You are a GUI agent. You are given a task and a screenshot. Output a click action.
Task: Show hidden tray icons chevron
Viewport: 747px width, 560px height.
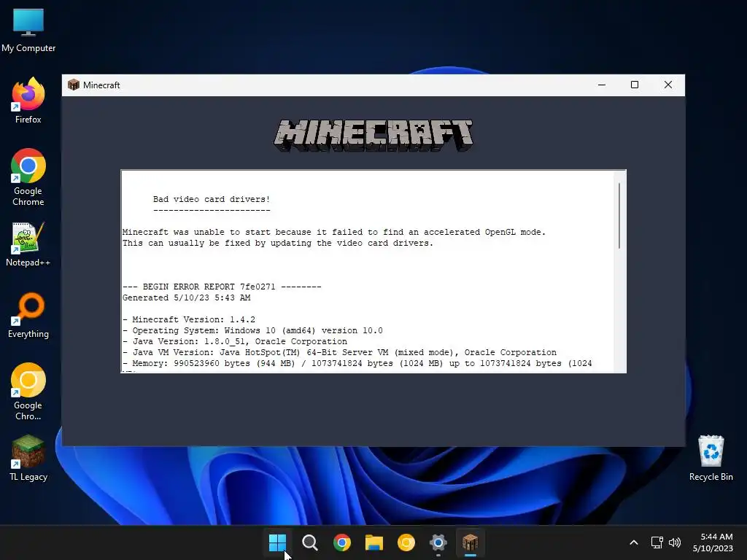tap(634, 542)
